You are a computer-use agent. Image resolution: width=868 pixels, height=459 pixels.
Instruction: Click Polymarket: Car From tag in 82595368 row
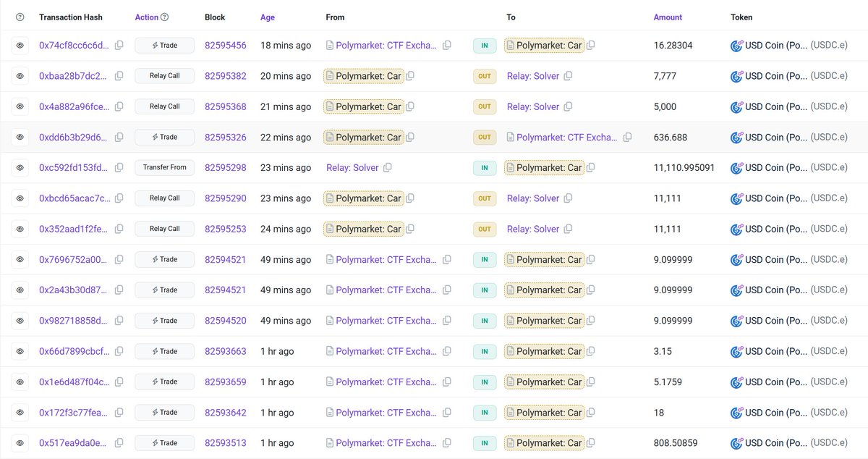(x=363, y=106)
